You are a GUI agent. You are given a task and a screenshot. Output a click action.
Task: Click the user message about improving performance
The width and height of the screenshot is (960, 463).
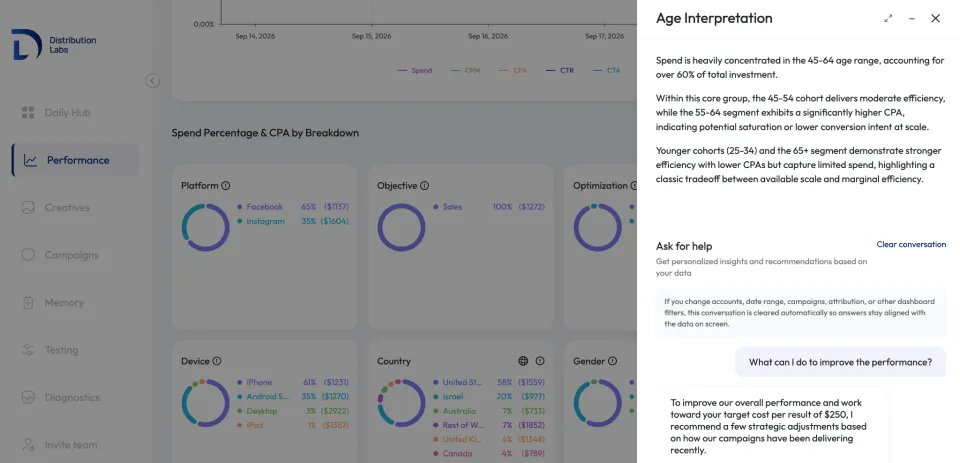pyautogui.click(x=840, y=362)
